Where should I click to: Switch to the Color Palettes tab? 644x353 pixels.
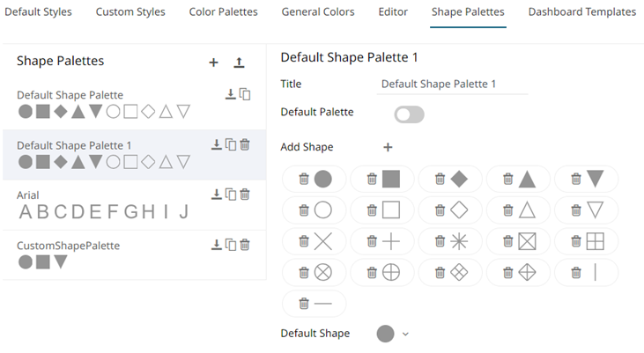tap(223, 12)
